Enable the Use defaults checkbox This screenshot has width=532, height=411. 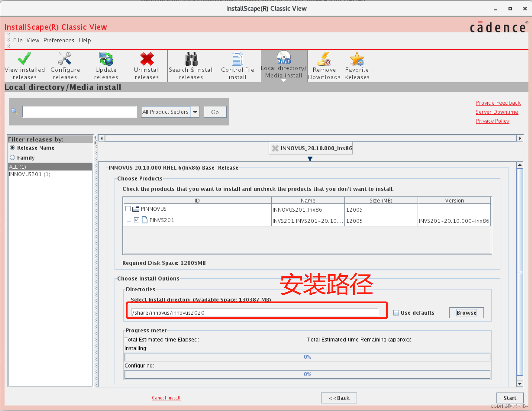396,313
